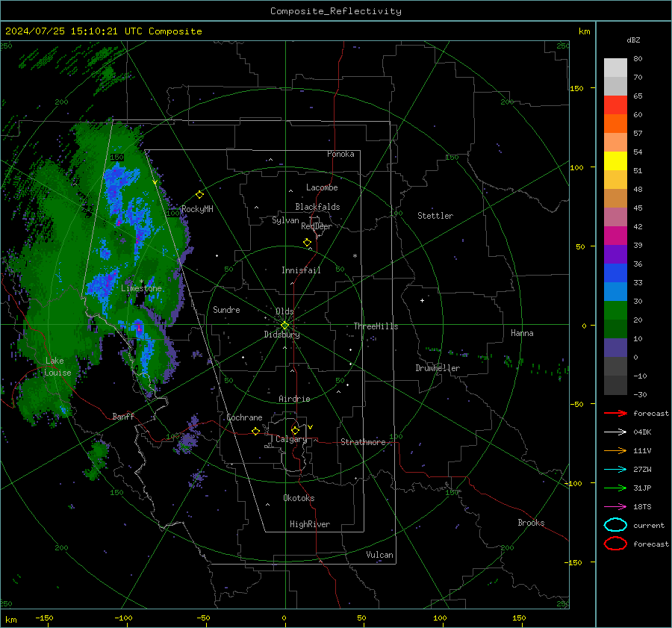The height and width of the screenshot is (628, 672).
Task: Select the bright red swatch in dBZ legend
Action: coord(615,105)
